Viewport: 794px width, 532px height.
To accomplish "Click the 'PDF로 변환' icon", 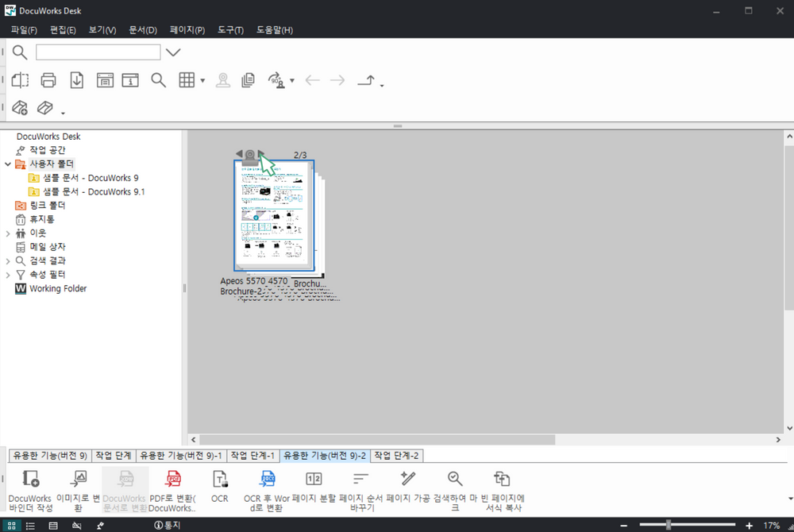I will [x=173, y=479].
